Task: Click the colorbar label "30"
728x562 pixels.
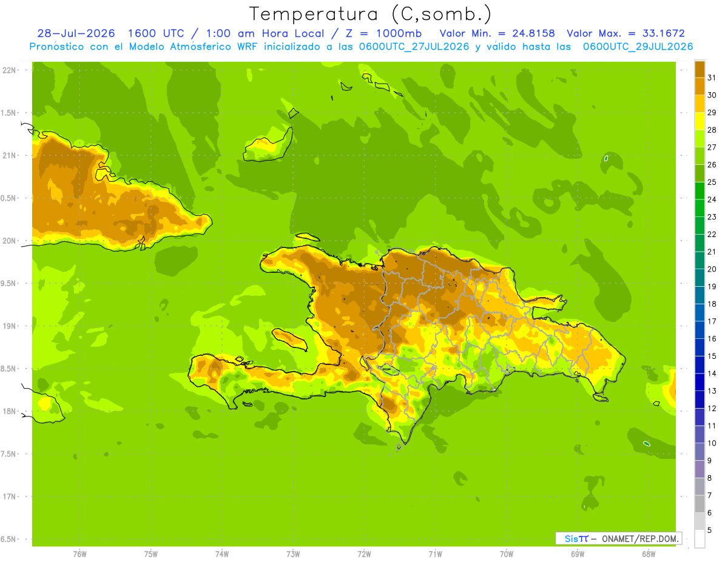Action: click(712, 95)
